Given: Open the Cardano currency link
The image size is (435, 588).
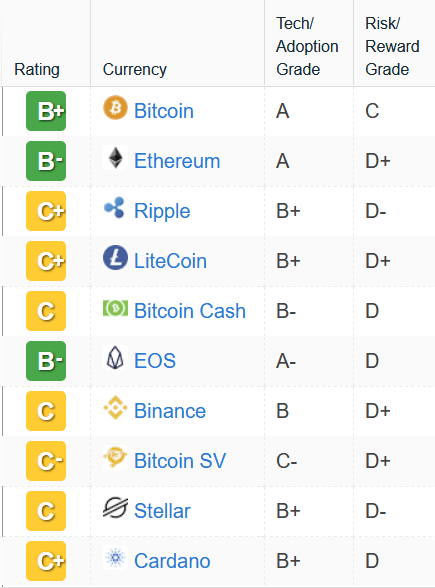Looking at the screenshot, I should (172, 561).
